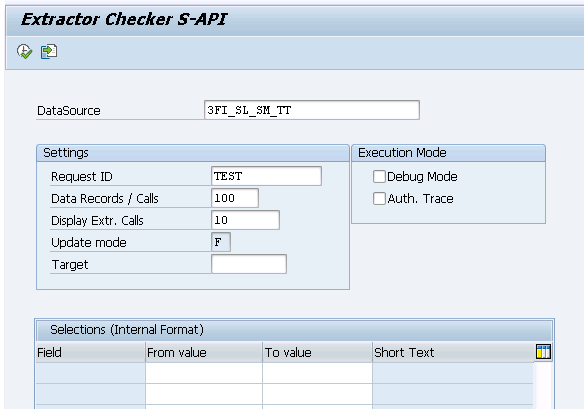
Task: Select second row From value cell
Action: point(204,394)
